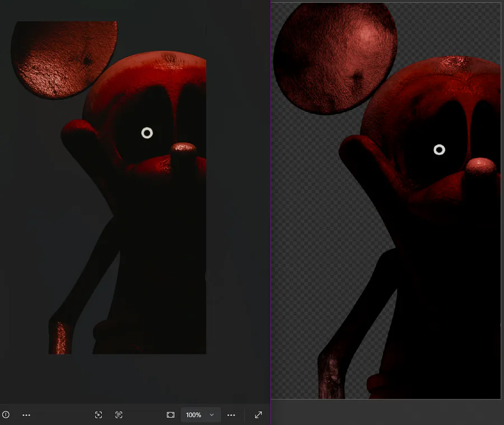Click the visual search scan icon
The height and width of the screenshot is (425, 504).
coord(99,415)
